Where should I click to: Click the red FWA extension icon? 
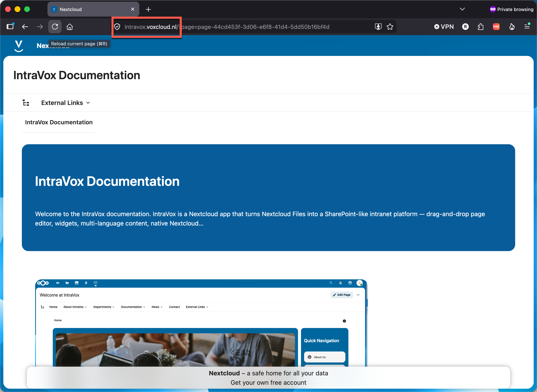(496, 27)
